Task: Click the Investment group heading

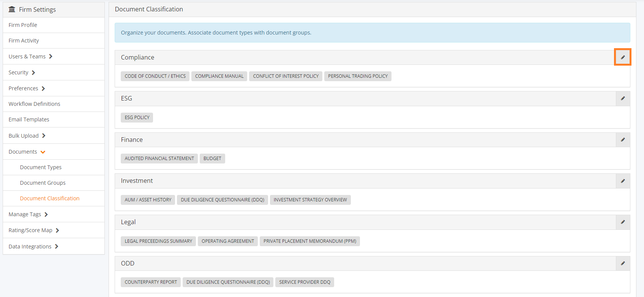Action: 137,181
